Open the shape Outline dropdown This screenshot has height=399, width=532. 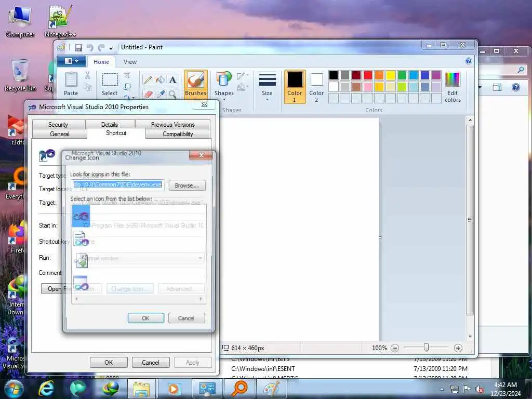point(243,76)
